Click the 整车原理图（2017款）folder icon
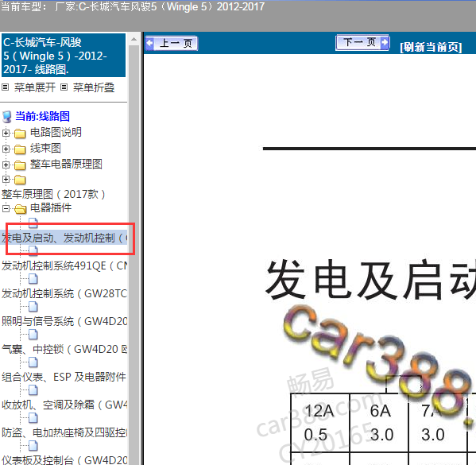 (x=20, y=180)
